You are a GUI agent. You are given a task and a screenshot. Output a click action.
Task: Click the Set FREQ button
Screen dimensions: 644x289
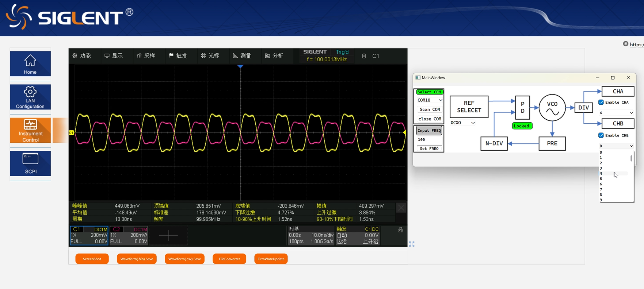429,149
